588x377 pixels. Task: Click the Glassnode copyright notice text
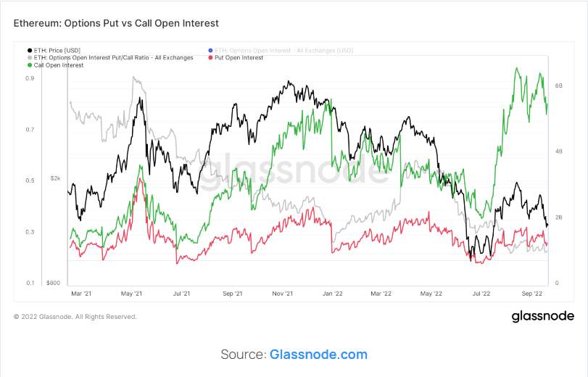(x=75, y=317)
